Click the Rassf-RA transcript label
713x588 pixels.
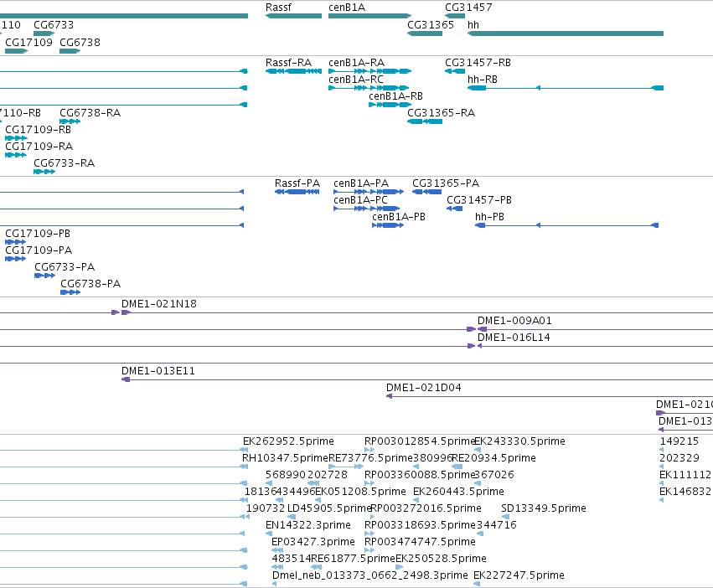(x=289, y=62)
